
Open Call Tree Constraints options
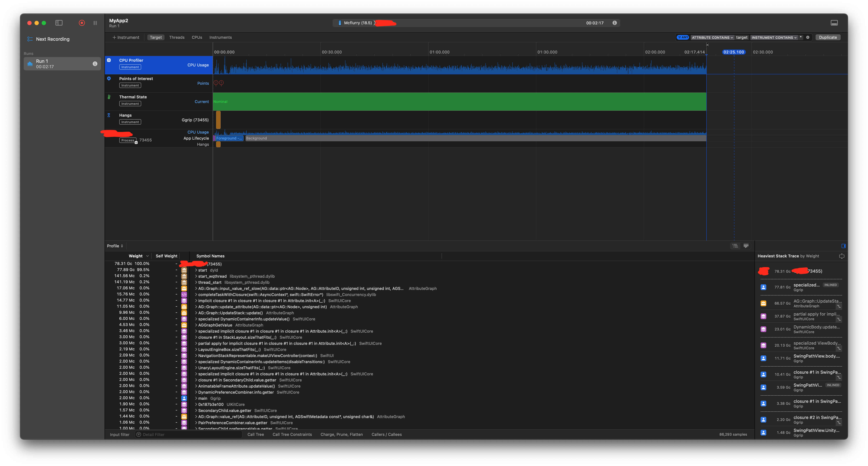(x=292, y=434)
